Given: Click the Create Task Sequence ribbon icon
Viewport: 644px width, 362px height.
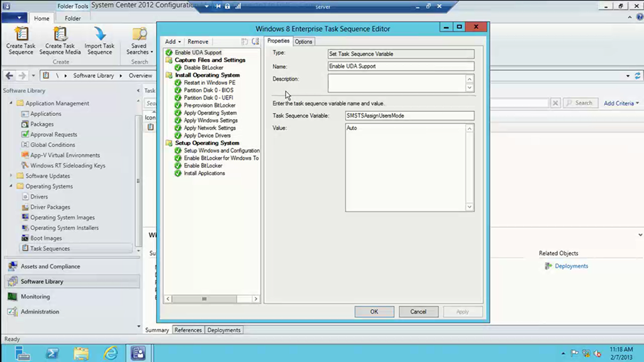Looking at the screenshot, I should (21, 35).
